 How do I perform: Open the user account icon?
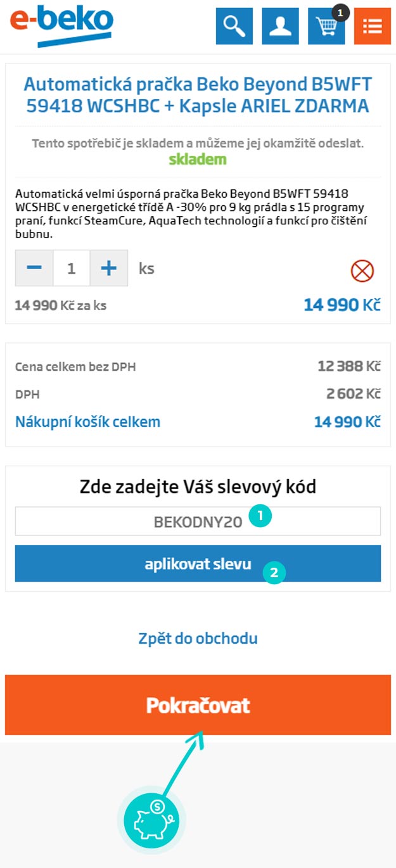(280, 27)
